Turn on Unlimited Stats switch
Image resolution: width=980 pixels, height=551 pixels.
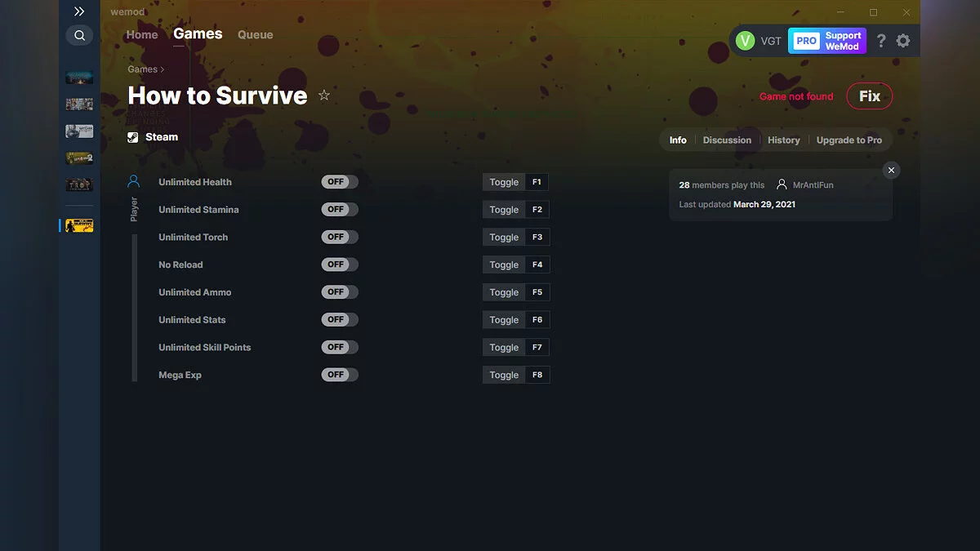pyautogui.click(x=339, y=319)
